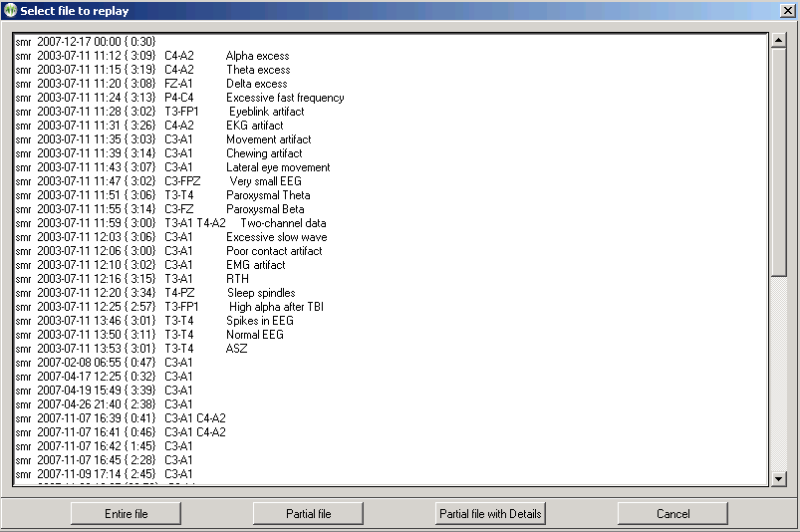Close the Select file to replay window
Viewport: 800px width, 532px height.
(x=786, y=10)
